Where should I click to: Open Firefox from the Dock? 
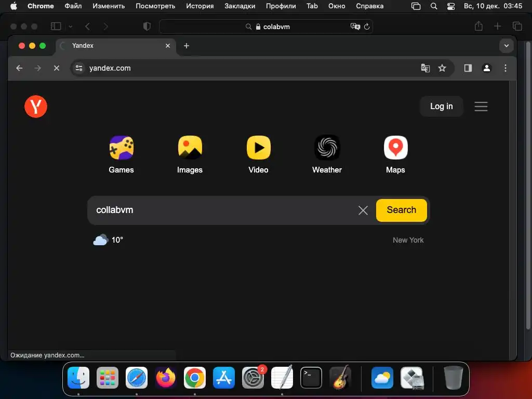click(x=166, y=377)
